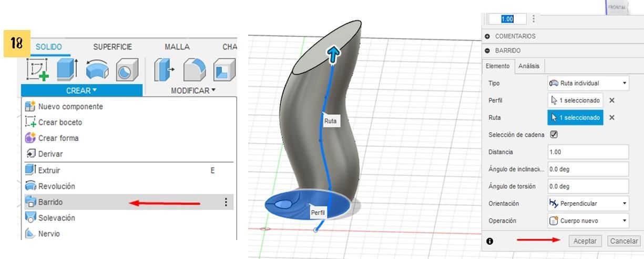Click the Aceptar button
Viewport: 644px width, 259px height.
coord(585,241)
